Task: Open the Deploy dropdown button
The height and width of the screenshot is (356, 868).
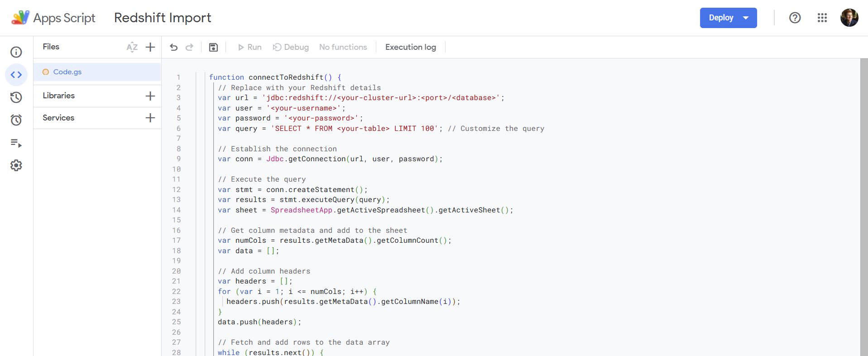Action: 728,18
